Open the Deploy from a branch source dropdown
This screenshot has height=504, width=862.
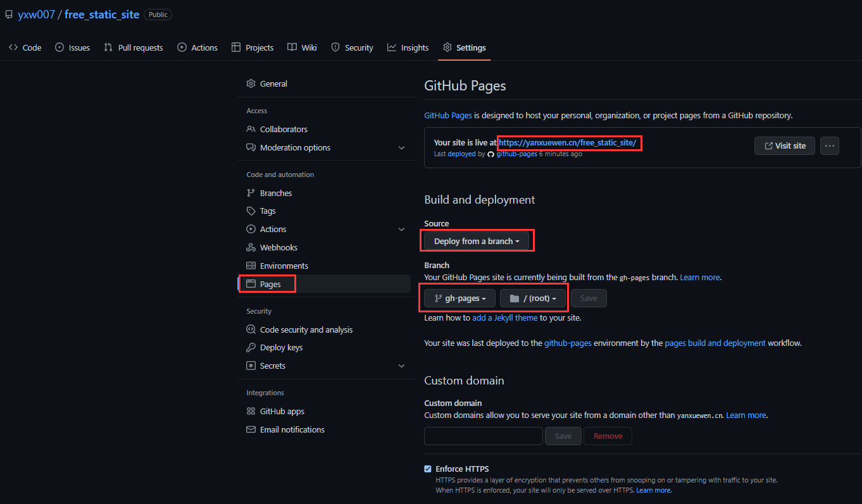point(477,241)
